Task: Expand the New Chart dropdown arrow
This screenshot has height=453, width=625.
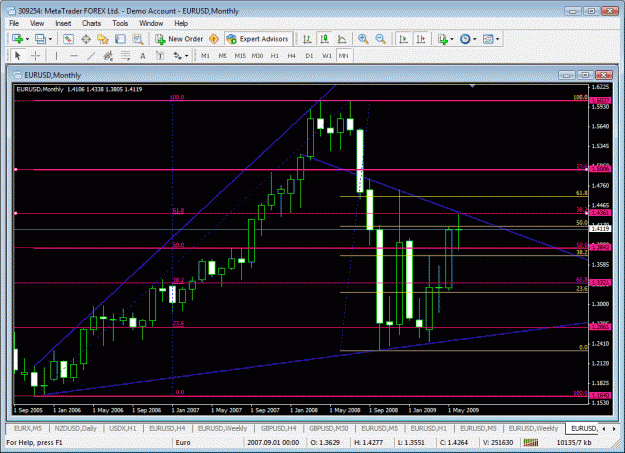Action: pyautogui.click(x=27, y=39)
